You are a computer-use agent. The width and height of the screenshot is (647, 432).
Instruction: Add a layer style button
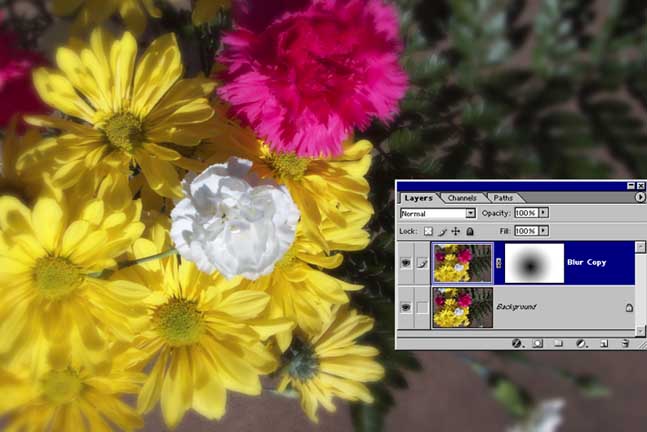[x=517, y=343]
